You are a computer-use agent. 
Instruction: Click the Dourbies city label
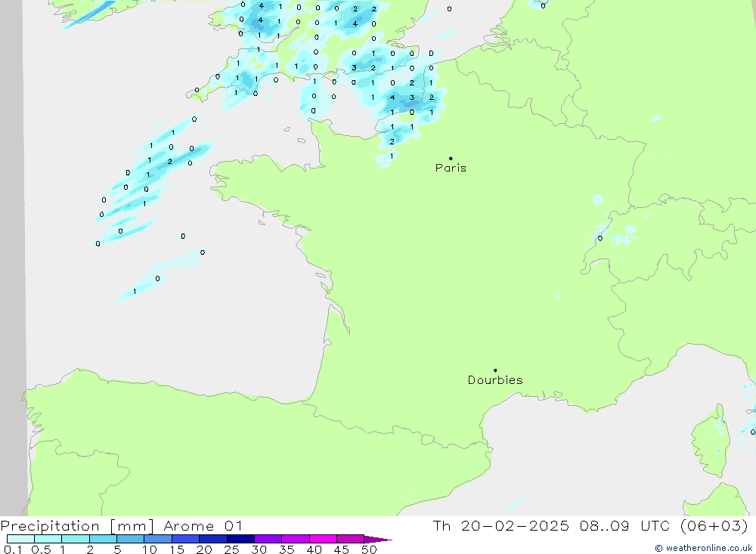[x=495, y=380]
